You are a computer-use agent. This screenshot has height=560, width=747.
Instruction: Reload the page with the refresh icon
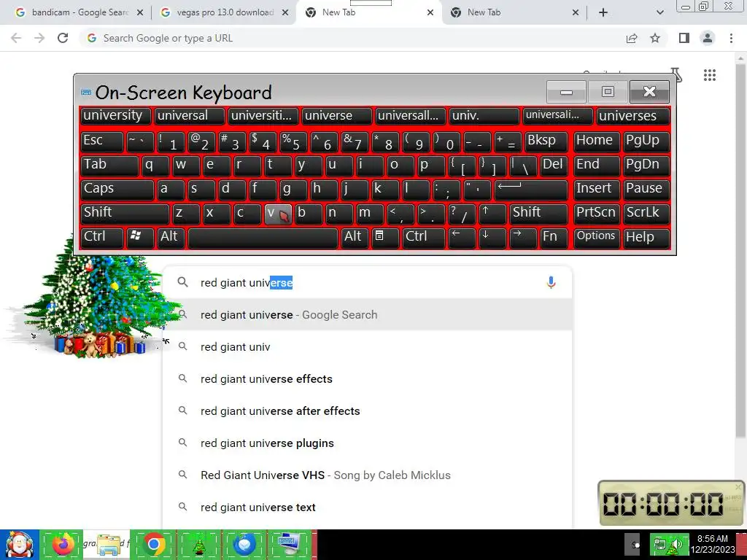pos(63,38)
